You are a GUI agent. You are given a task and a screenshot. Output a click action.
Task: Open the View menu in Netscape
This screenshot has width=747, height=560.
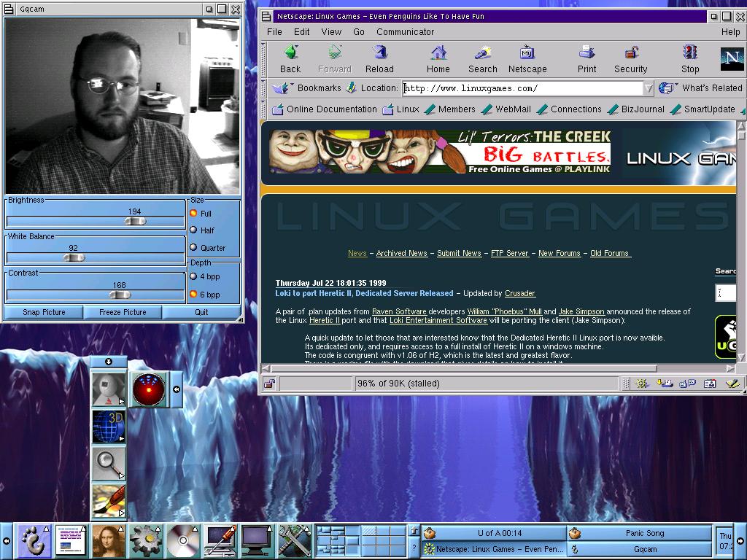point(331,32)
